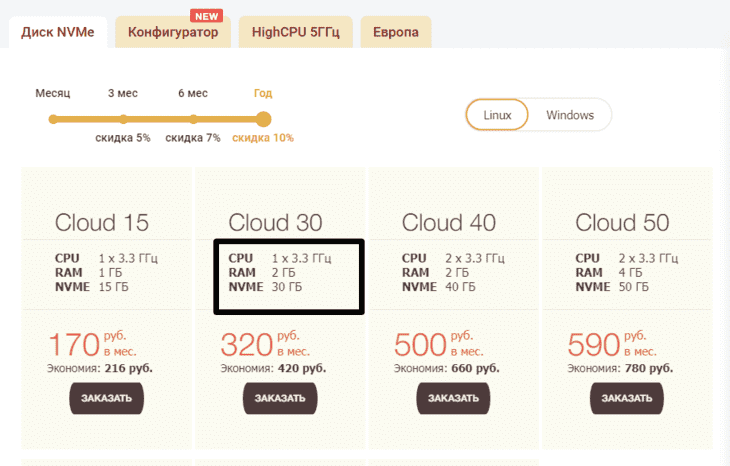The image size is (730, 466).
Task: Click the NEW badge on Конфигуратор
Action: (x=206, y=16)
